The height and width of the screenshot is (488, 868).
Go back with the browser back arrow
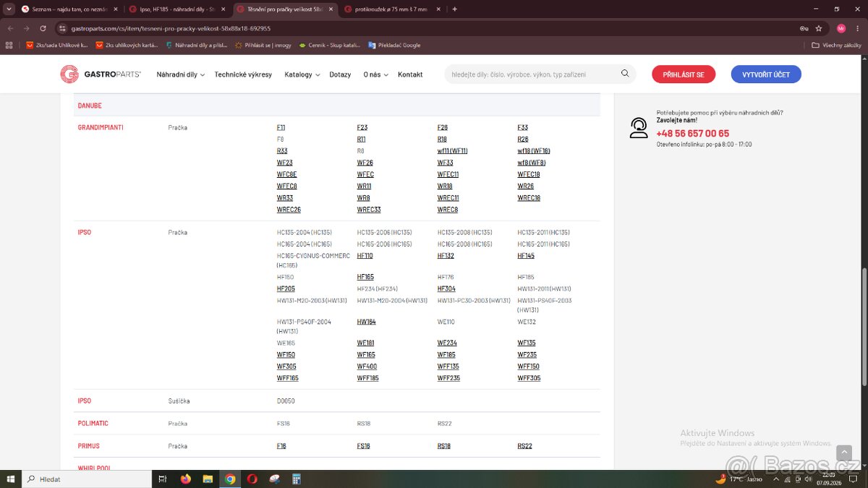10,28
